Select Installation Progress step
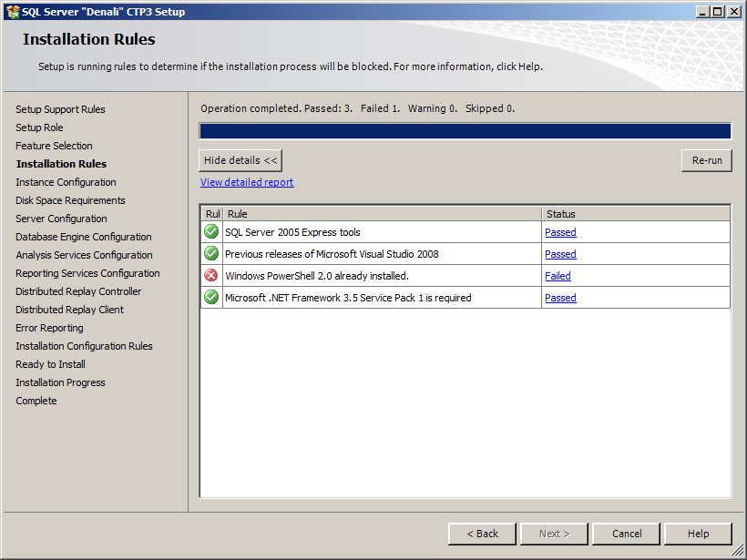The image size is (747, 560). 60,382
